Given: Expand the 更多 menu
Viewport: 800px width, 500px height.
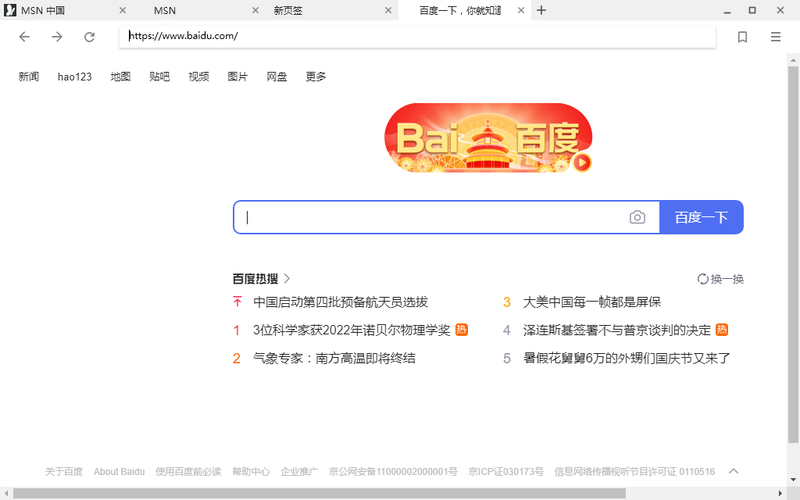Looking at the screenshot, I should point(316,77).
